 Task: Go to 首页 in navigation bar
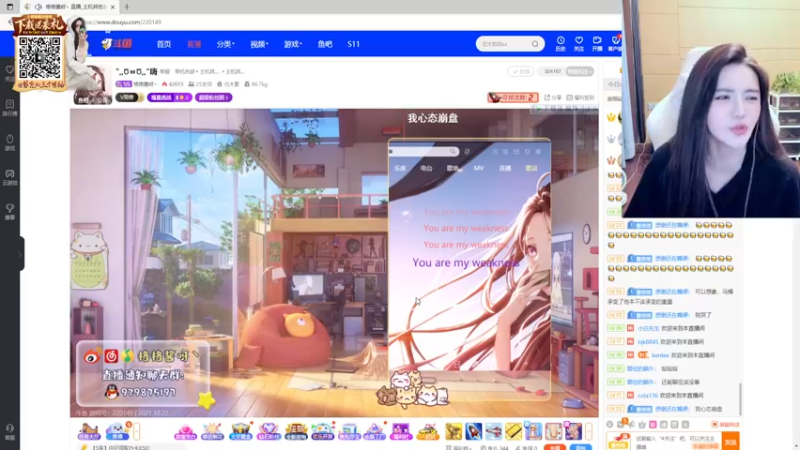coord(164,44)
